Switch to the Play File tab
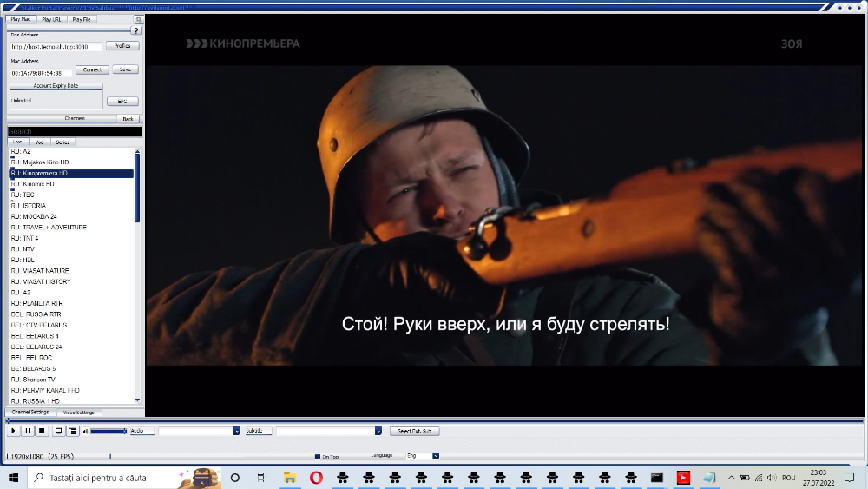 pos(82,19)
